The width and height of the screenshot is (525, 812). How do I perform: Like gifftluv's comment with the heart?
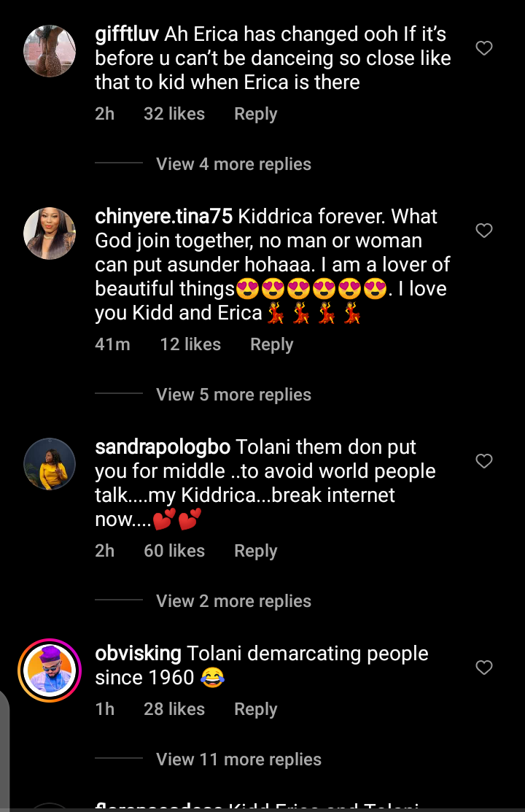pyautogui.click(x=484, y=49)
